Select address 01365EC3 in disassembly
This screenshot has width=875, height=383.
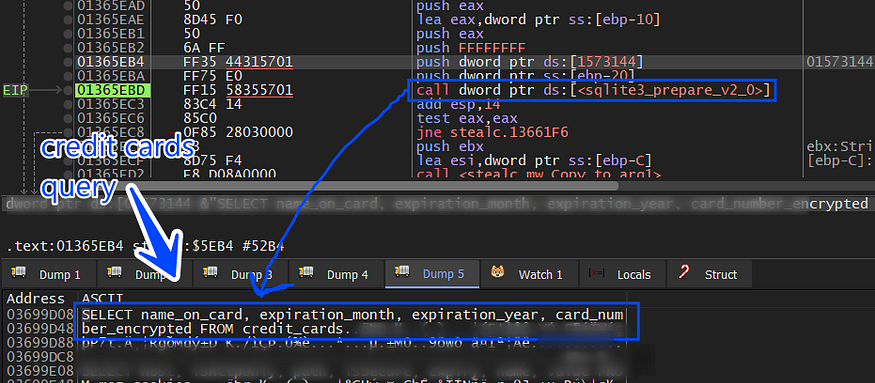112,104
